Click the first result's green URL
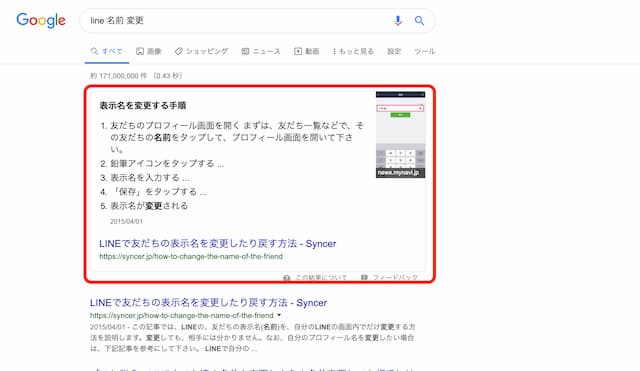Image resolution: width=640 pixels, height=371 pixels. coord(182,315)
